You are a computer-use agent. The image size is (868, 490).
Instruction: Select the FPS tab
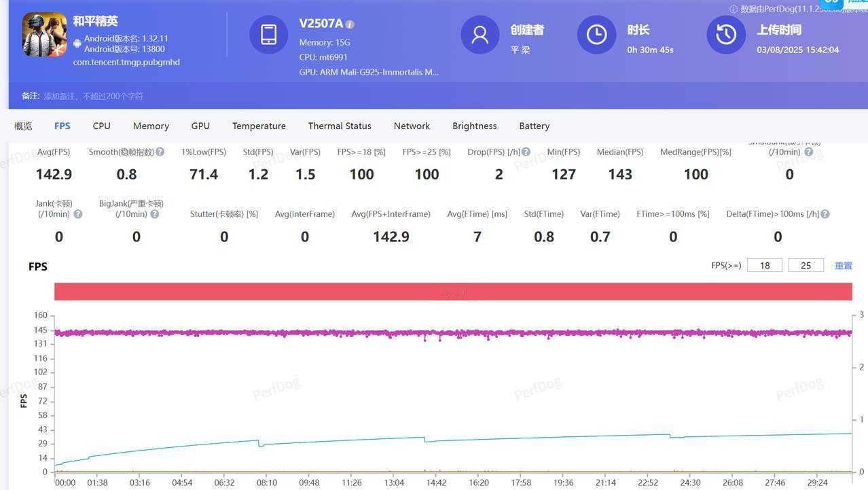(x=62, y=126)
